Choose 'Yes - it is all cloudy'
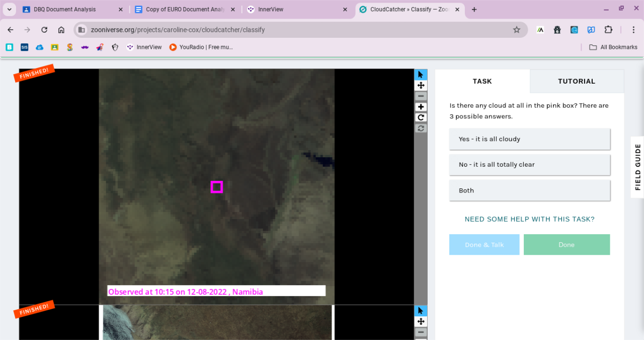The image size is (644, 340). [529, 139]
